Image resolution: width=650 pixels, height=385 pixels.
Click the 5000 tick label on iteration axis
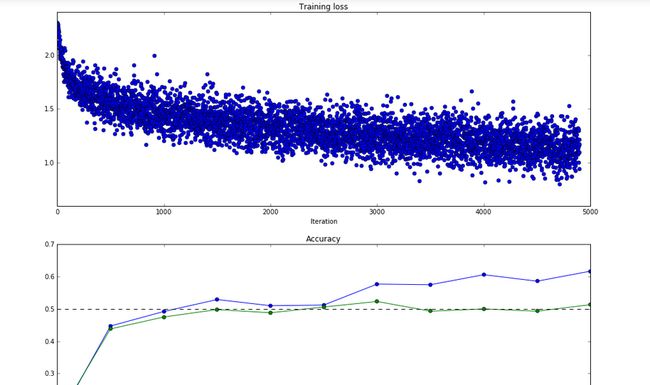590,212
